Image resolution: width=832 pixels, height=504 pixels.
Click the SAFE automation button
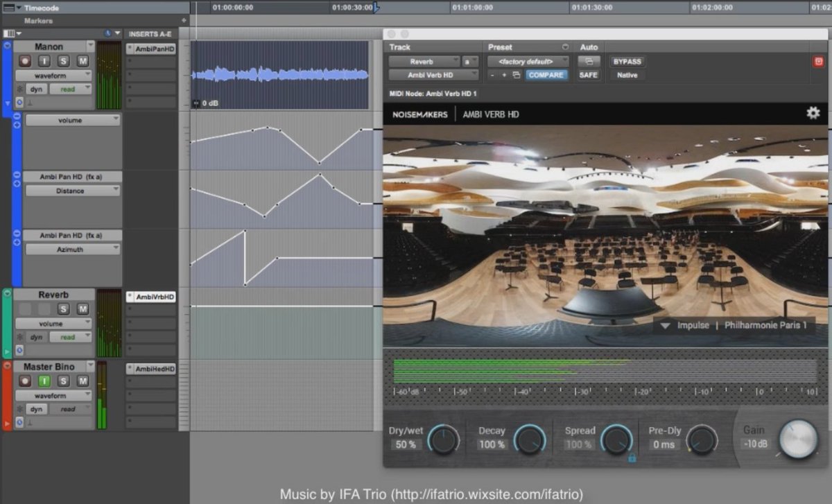[x=588, y=75]
